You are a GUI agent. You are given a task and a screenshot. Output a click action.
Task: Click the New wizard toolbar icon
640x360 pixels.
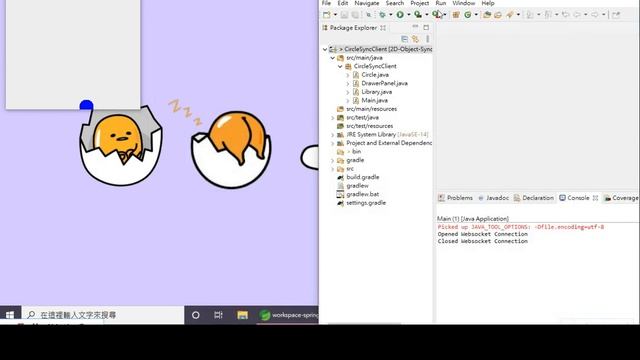(327, 15)
